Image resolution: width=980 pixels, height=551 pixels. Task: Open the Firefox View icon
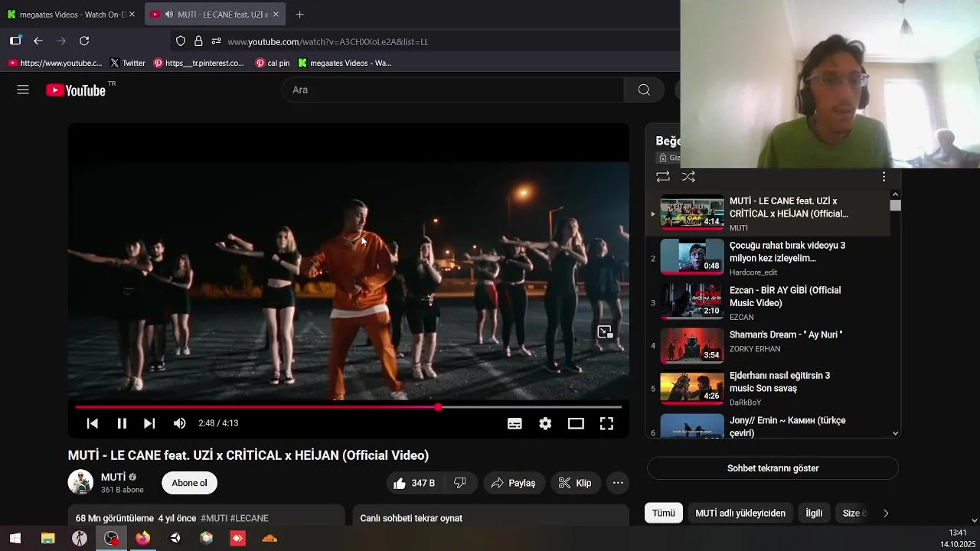(15, 41)
